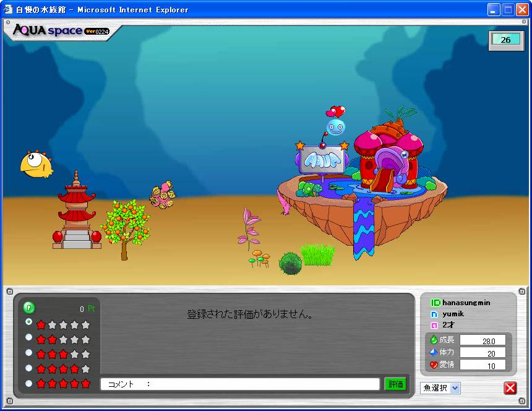Click the blue smiley creature with hearts
Viewport: 532px width, 411px height.
click(x=335, y=127)
